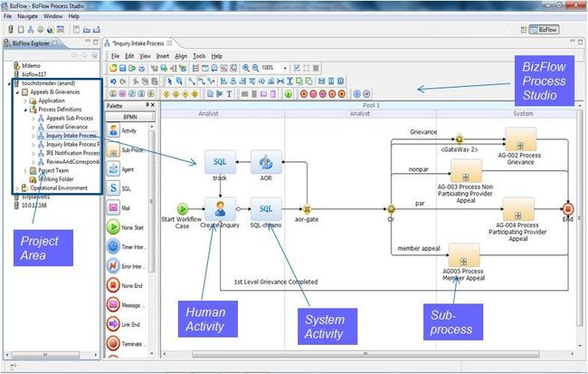Select the None End palette item
Screen dimensions: 588x374
pos(125,286)
